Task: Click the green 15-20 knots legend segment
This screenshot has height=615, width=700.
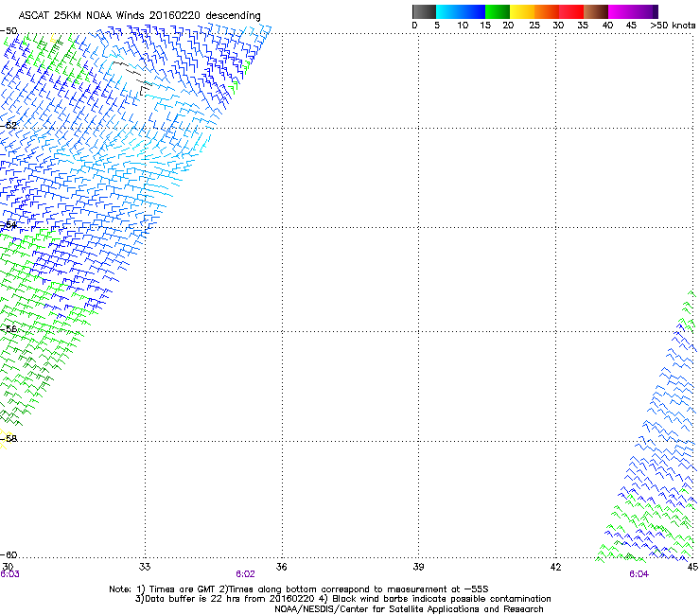Action: tap(498, 11)
